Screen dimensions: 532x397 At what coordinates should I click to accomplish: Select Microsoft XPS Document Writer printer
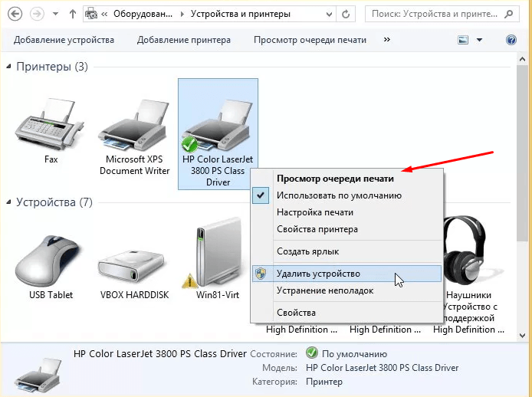(x=134, y=126)
